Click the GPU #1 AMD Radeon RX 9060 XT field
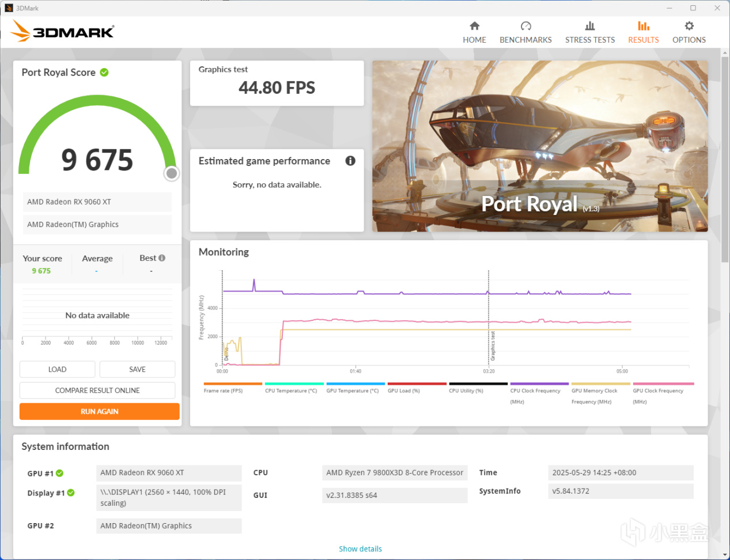Screen dimensions: 730x560 tap(169, 473)
